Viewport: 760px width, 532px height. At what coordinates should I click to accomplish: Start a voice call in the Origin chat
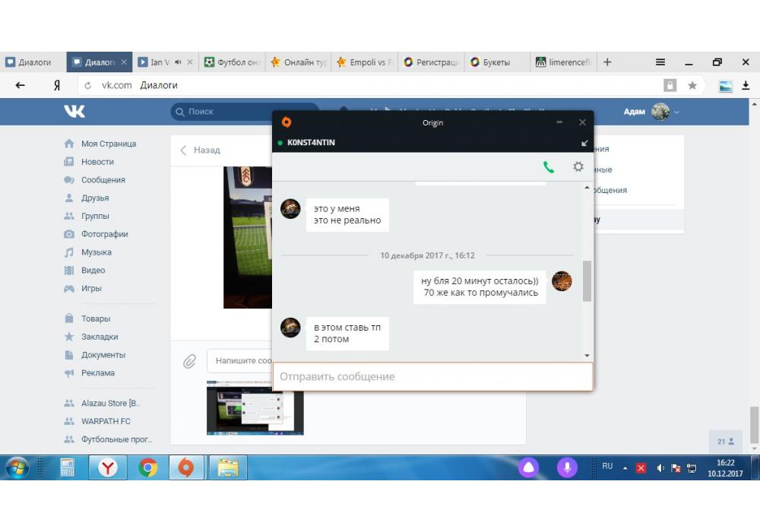(x=548, y=167)
